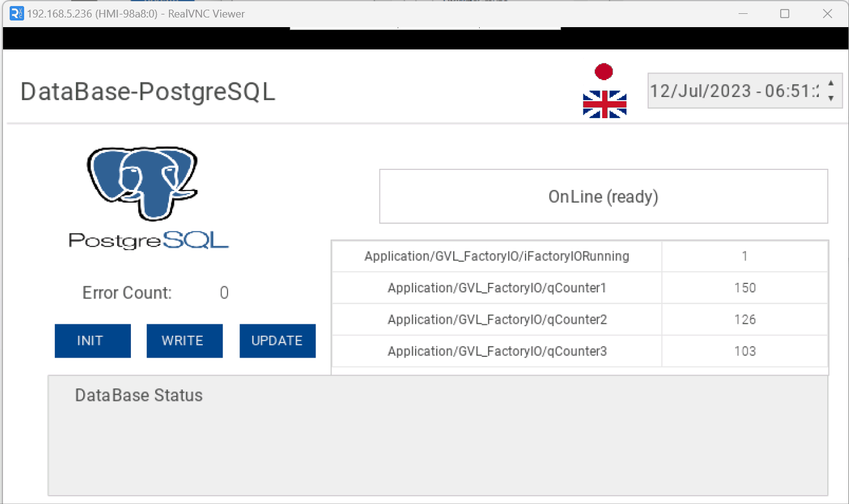Click the RealVNC Viewer title bar icon
The height and width of the screenshot is (504, 849).
point(17,13)
